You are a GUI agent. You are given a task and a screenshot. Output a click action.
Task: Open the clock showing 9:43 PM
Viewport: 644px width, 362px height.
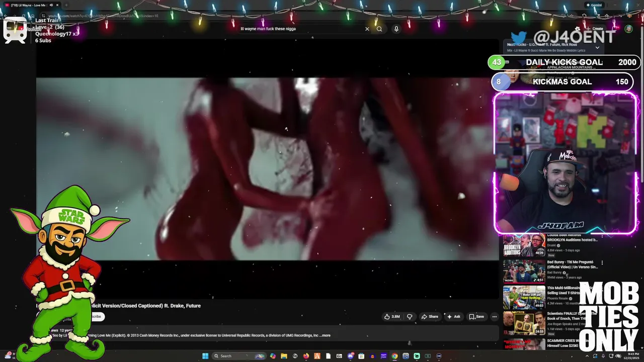[631, 356]
